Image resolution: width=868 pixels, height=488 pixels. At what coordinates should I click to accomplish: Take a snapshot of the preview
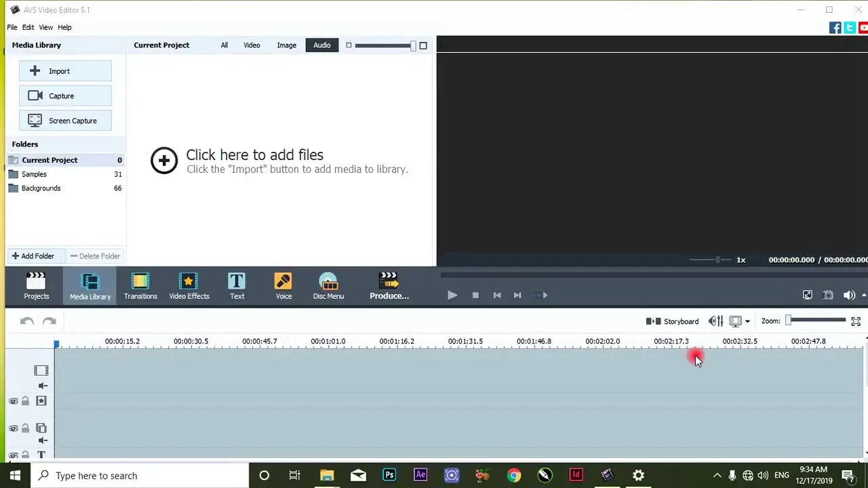[828, 295]
